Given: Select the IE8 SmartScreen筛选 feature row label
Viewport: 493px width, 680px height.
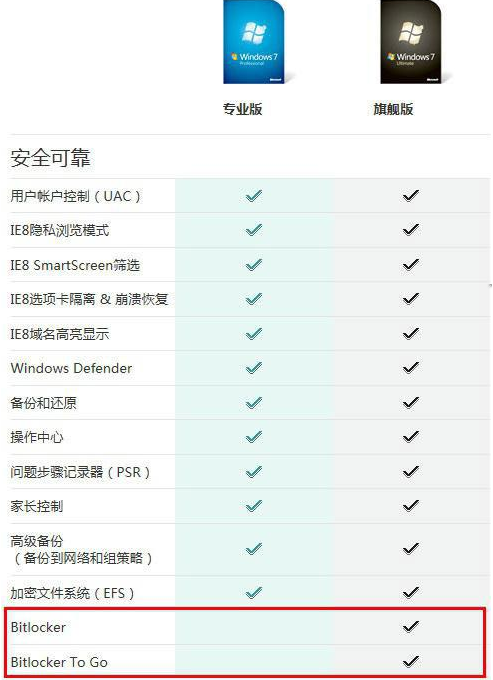Looking at the screenshot, I should pos(75,265).
